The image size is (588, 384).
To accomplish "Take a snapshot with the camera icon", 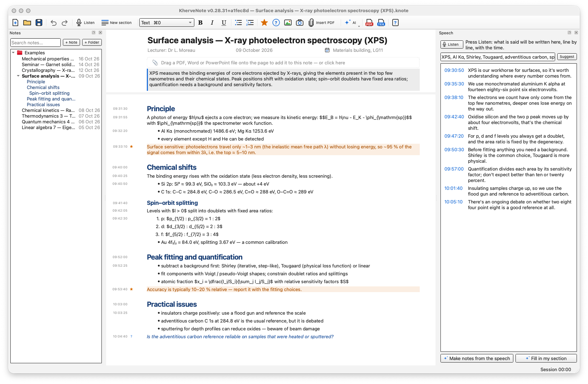I will click(300, 23).
